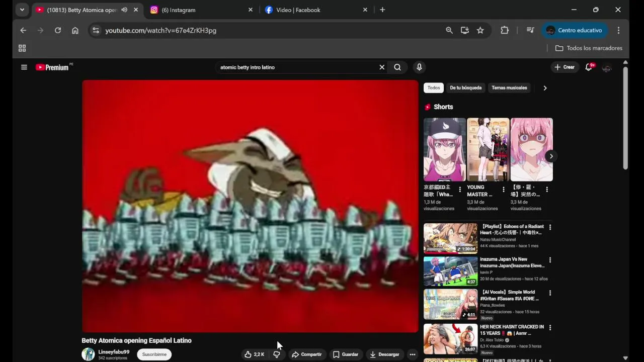Viewport: 644px width, 362px height.
Task: Select De tu búsqueda chip
Action: [465, 88]
